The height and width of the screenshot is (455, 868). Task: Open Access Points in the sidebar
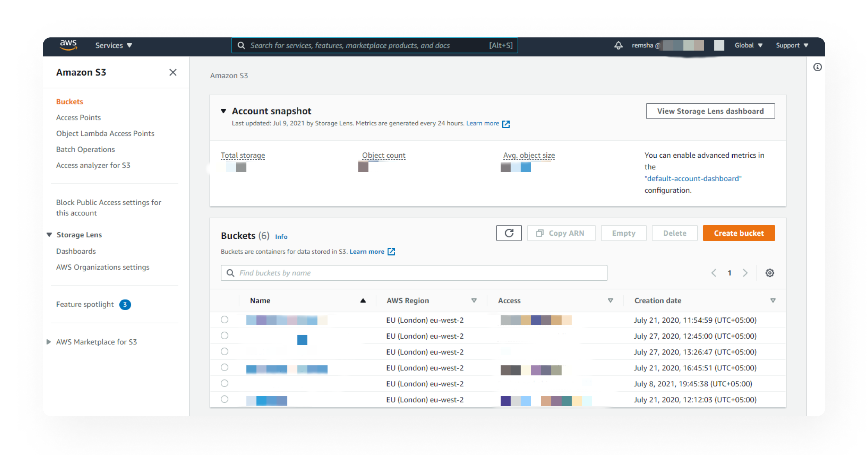point(78,117)
